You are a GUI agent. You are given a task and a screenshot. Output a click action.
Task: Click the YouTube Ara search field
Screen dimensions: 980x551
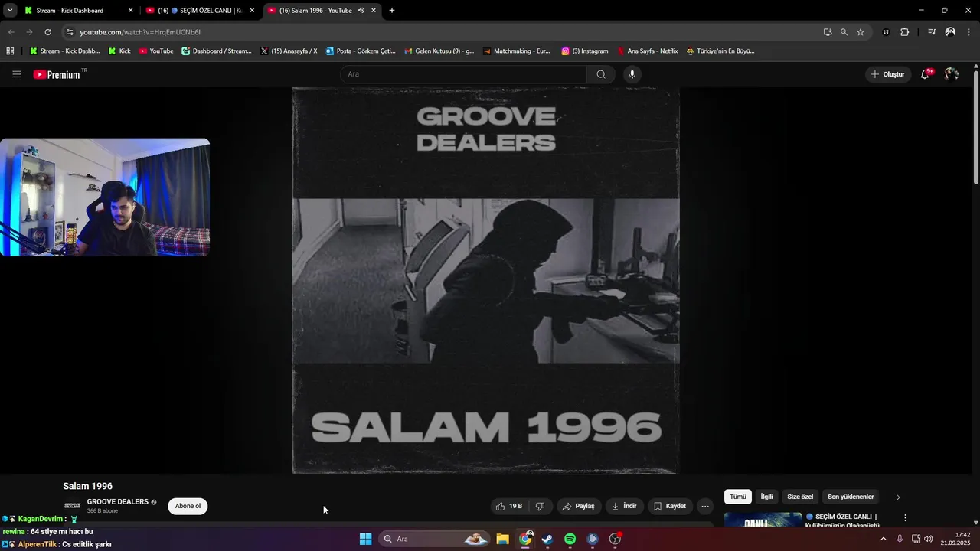[x=463, y=74]
